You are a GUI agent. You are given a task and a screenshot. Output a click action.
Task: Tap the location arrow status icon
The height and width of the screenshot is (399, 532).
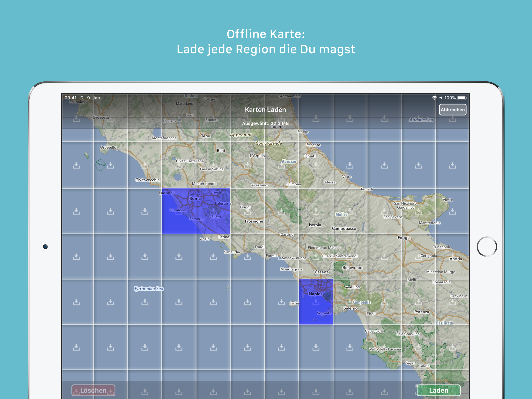[441, 98]
